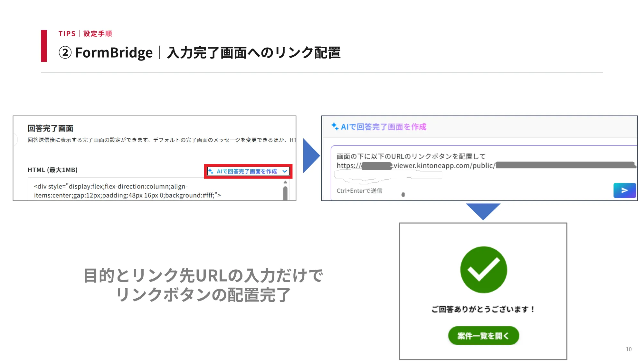Screen dimensions: 644x362
Task: Click the chevron arrow on the AI creation button
Action: pos(285,172)
